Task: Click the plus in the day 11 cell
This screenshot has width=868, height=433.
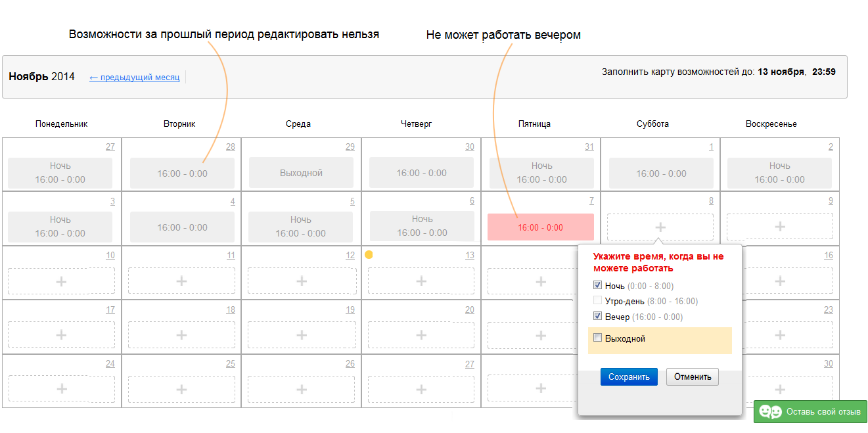Action: click(x=181, y=281)
